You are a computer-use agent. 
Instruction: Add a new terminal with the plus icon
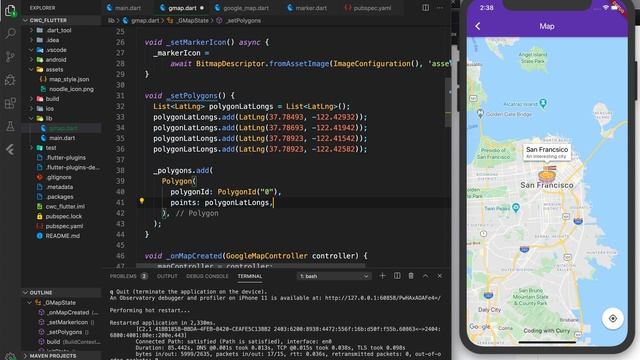(x=382, y=276)
